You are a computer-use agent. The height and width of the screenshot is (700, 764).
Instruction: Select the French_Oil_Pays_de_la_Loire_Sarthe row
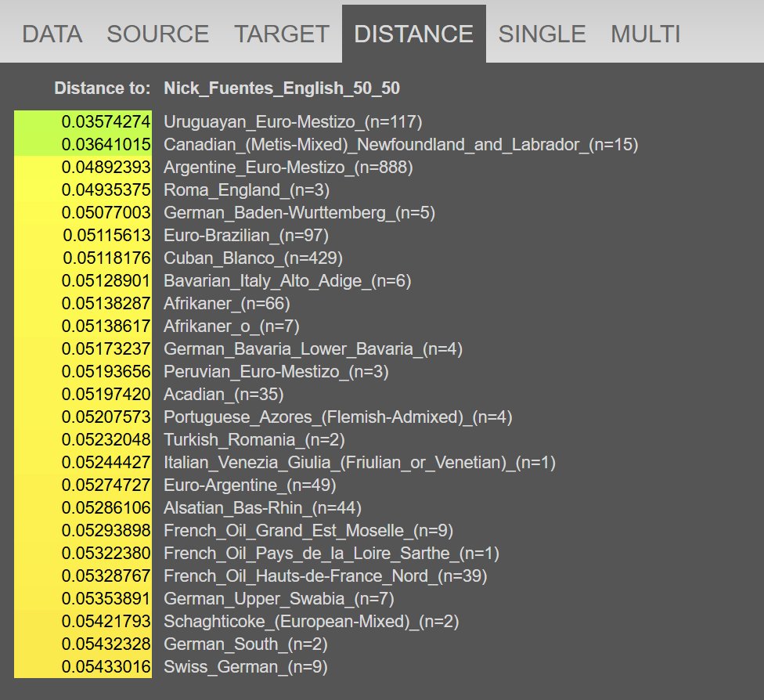pos(331,554)
